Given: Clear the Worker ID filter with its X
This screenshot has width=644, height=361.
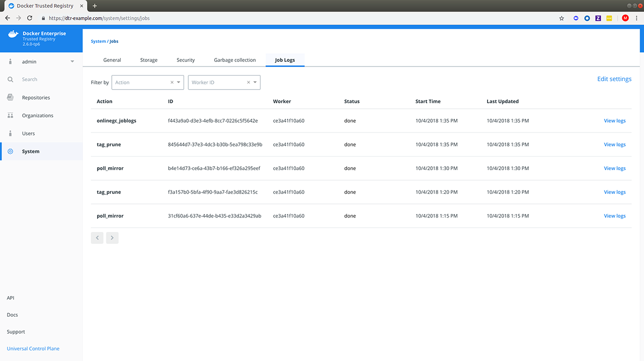Looking at the screenshot, I should click(249, 83).
